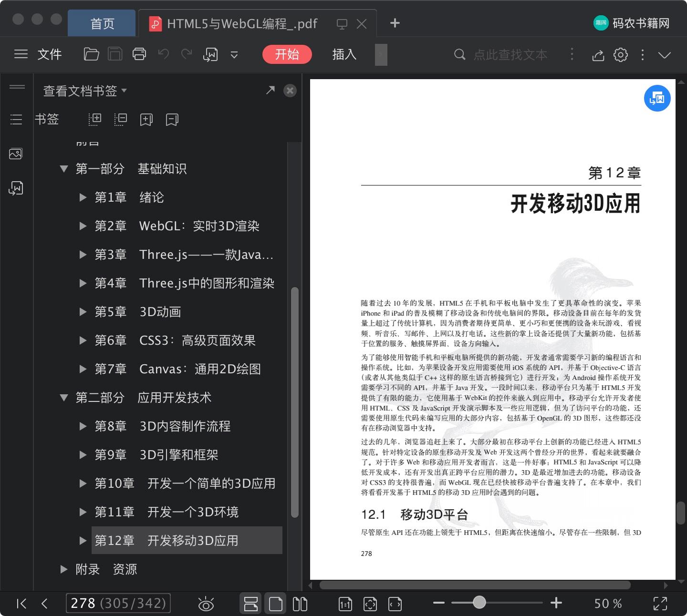Open the settings gear icon

click(x=621, y=54)
